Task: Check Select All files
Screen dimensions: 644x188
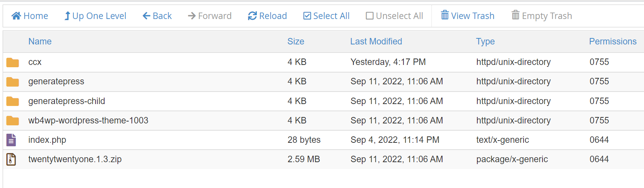Action: 327,16
